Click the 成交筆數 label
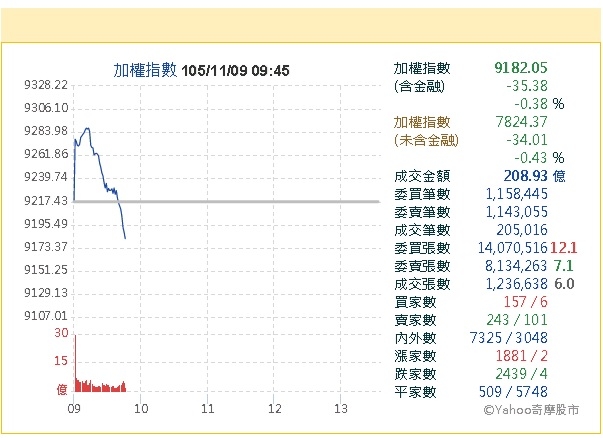The height and width of the screenshot is (438, 603). 422,230
